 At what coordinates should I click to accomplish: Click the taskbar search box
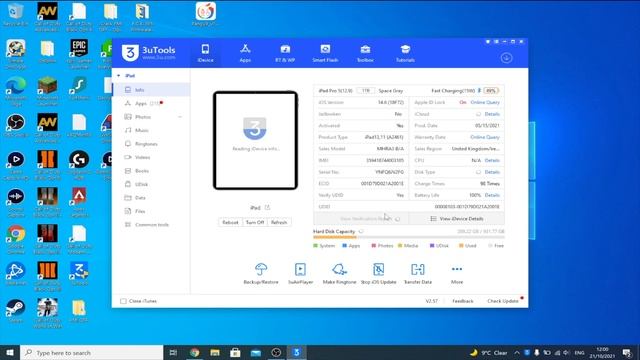point(92,353)
